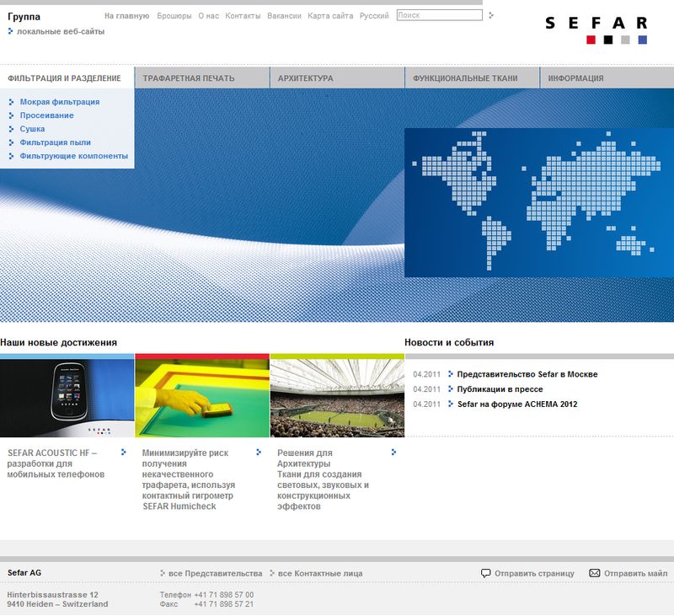Open the Просеивание link
This screenshot has height=616, width=674.
[x=47, y=115]
